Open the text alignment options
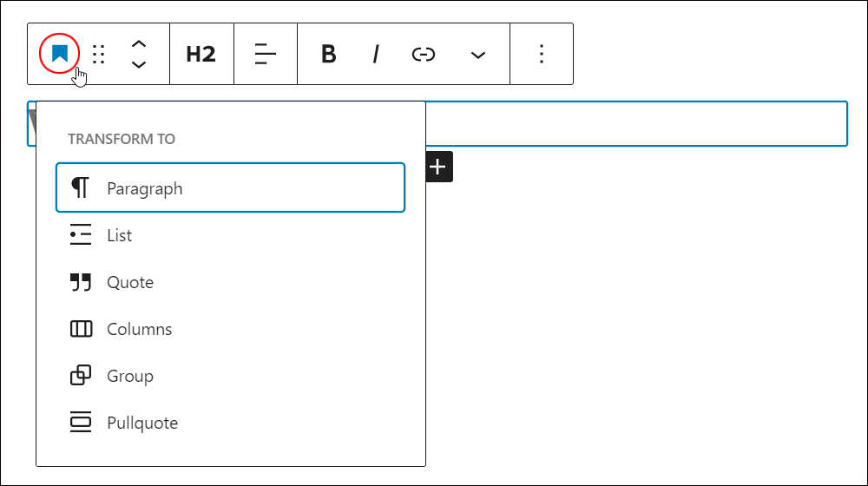 [265, 54]
